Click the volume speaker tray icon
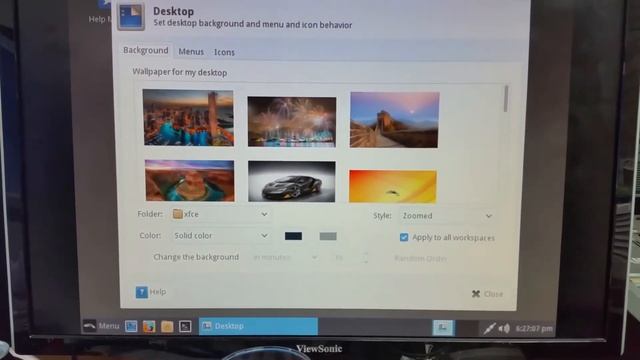This screenshot has height=360, width=640. click(504, 328)
